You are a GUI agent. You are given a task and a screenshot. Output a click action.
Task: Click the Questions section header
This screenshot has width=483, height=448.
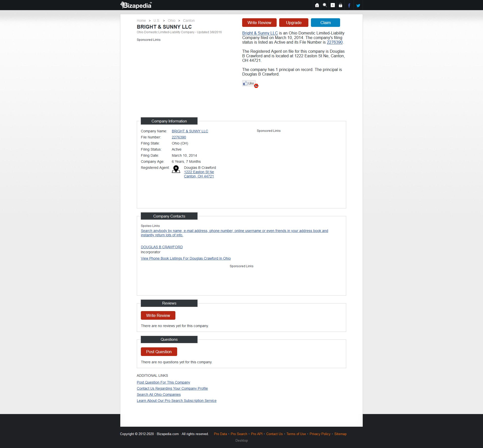169,339
